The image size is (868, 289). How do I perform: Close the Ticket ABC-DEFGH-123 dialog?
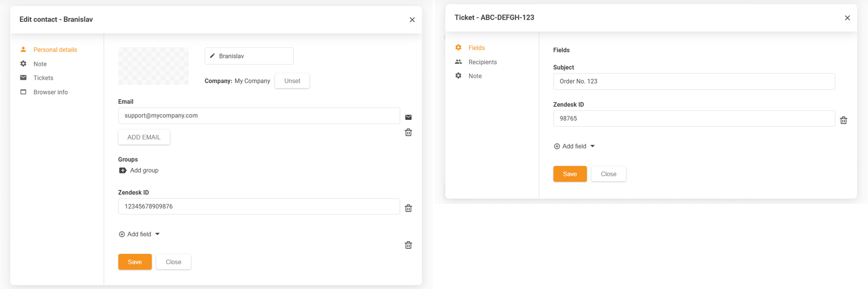coord(847,18)
